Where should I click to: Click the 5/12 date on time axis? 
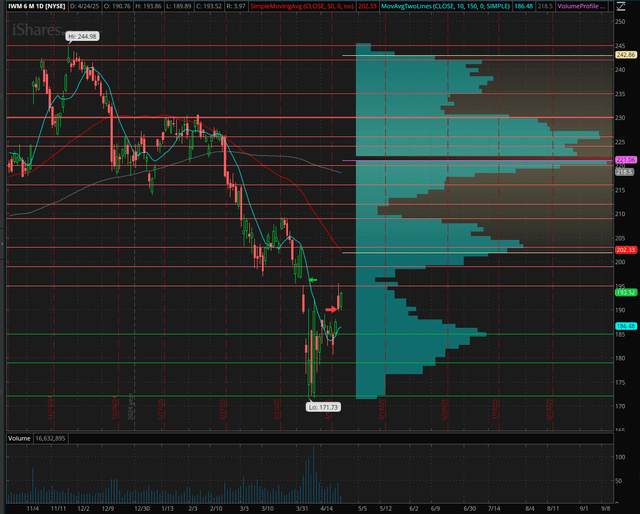point(386,508)
